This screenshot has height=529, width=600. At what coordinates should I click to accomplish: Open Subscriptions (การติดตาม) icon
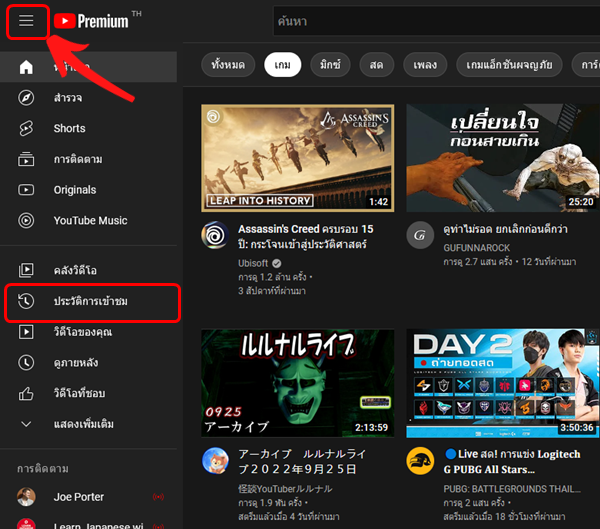(26, 159)
